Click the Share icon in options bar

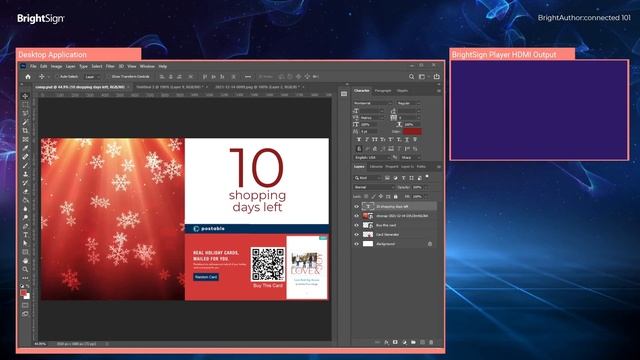point(437,77)
